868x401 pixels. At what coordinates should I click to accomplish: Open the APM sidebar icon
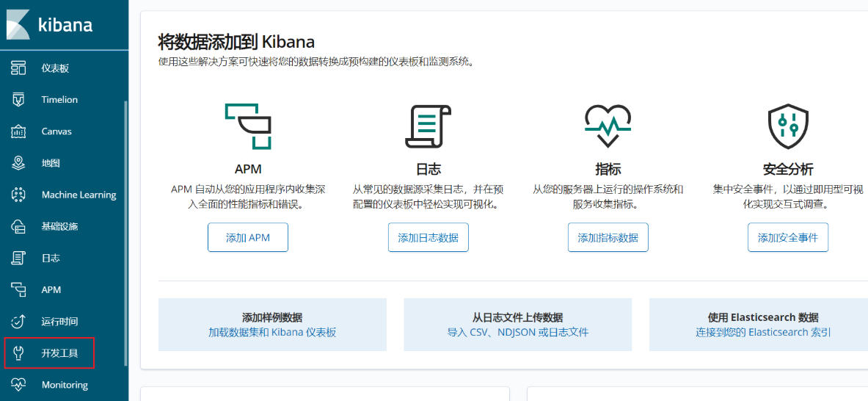[19, 289]
